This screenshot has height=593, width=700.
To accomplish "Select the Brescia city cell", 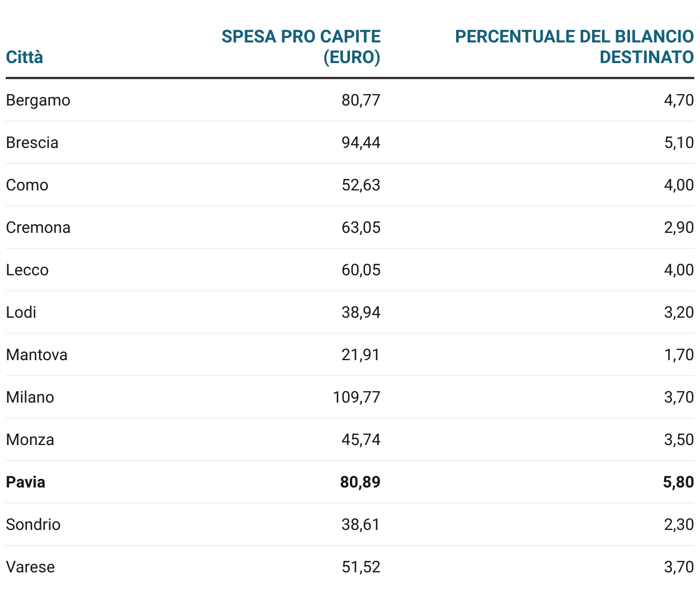I will point(32,142).
